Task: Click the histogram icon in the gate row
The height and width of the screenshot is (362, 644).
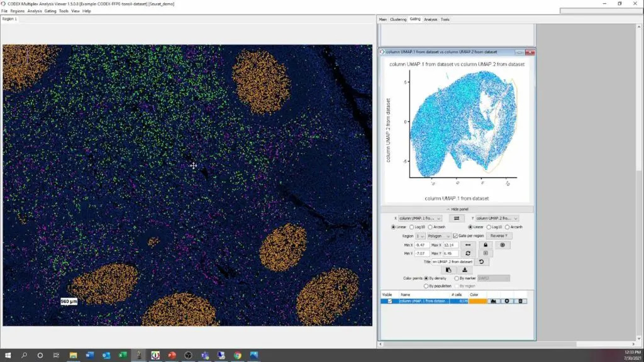Action: click(x=493, y=301)
